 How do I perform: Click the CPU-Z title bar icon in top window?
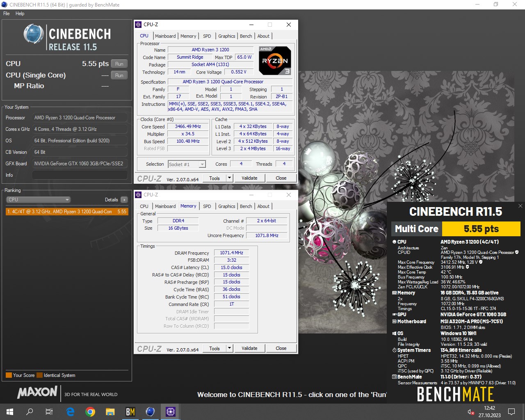[x=139, y=25]
